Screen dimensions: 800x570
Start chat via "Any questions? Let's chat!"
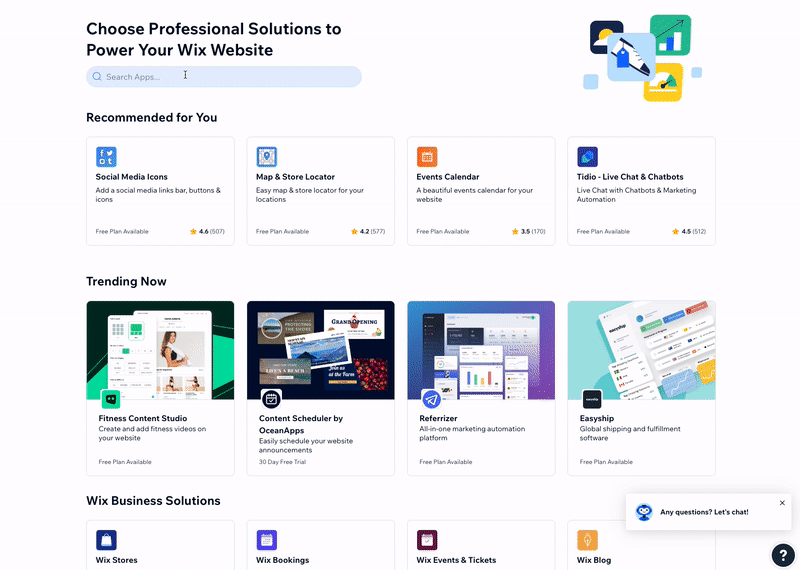coord(704,512)
